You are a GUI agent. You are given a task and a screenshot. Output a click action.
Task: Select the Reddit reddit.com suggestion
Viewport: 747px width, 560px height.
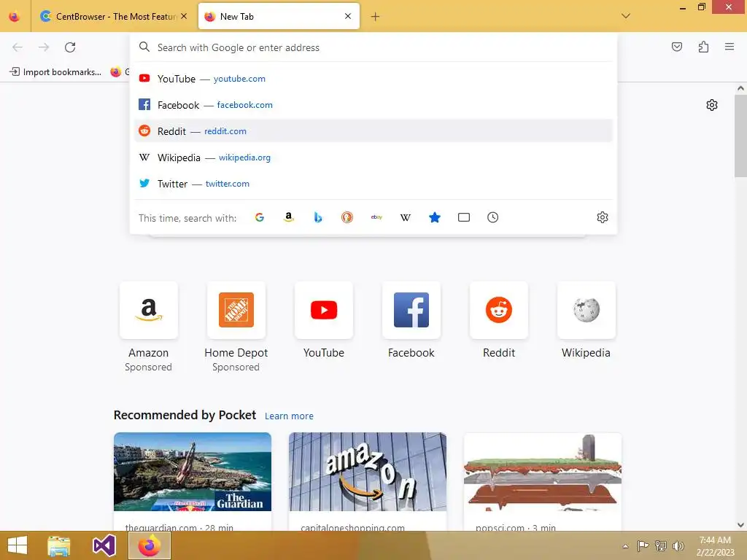[x=373, y=131]
